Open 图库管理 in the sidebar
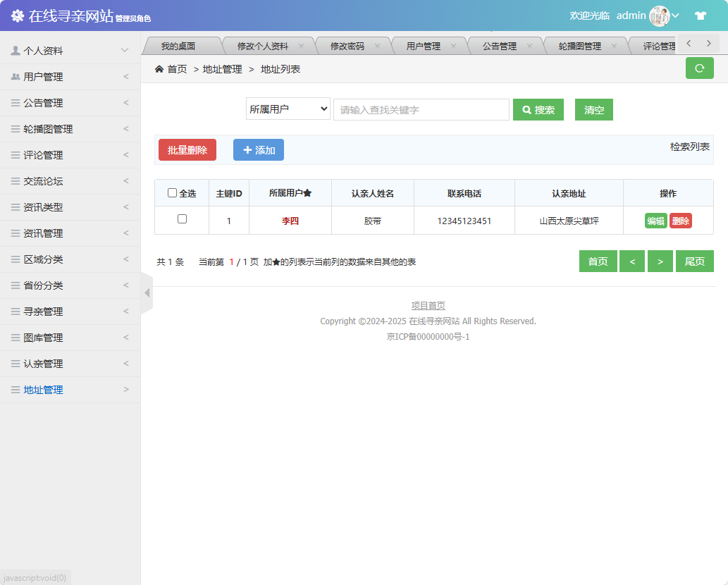 coord(42,337)
